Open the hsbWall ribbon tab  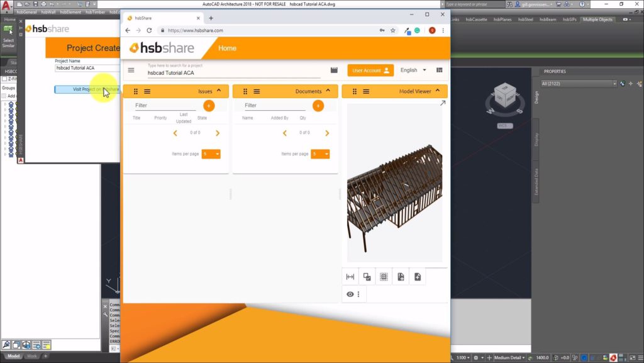click(x=48, y=13)
